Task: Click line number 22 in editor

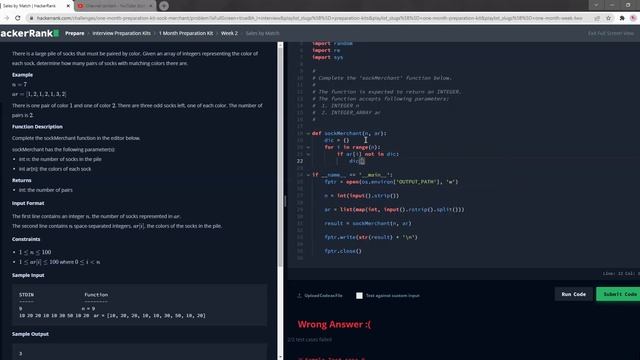Action: 300,161
